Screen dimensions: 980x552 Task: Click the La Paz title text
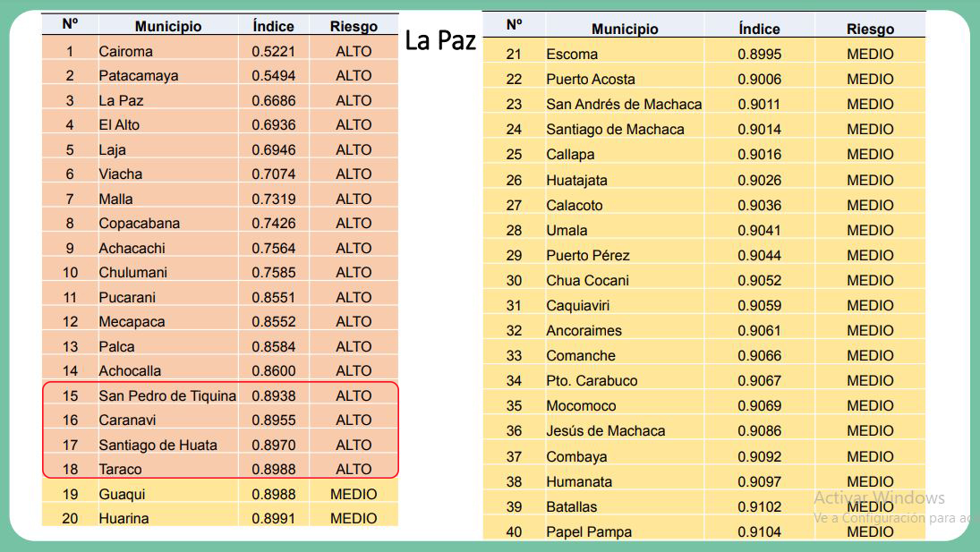(x=440, y=40)
